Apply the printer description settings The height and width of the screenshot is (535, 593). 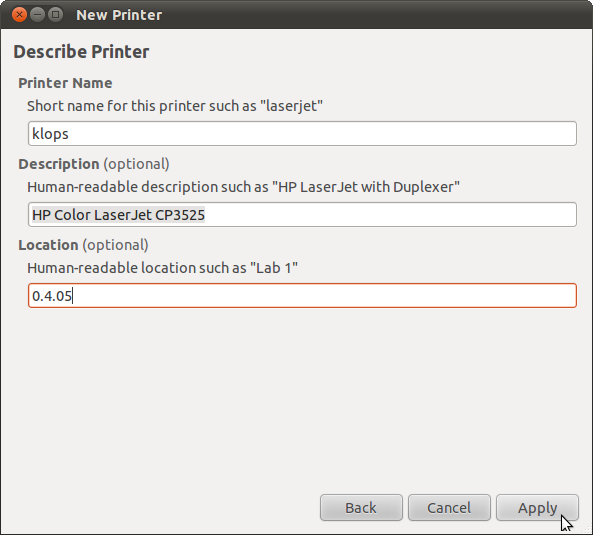tap(537, 507)
